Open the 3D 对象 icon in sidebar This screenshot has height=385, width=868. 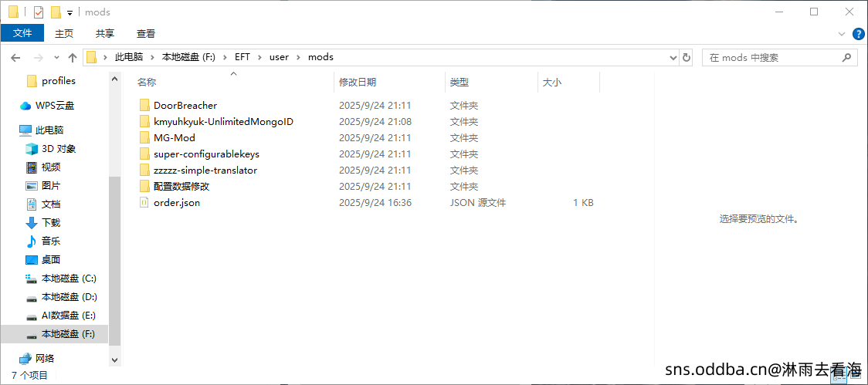32,149
